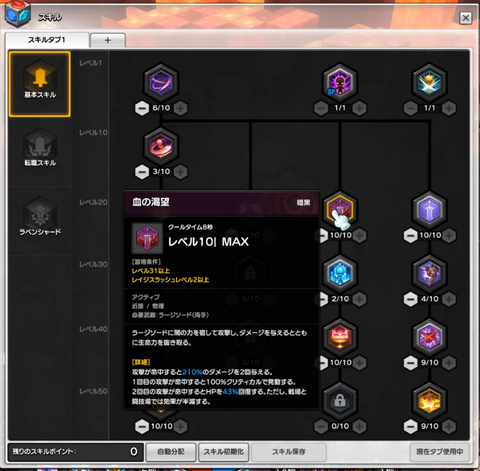Switch to スキルタブ1 tab
The height and width of the screenshot is (471, 480).
coord(47,40)
